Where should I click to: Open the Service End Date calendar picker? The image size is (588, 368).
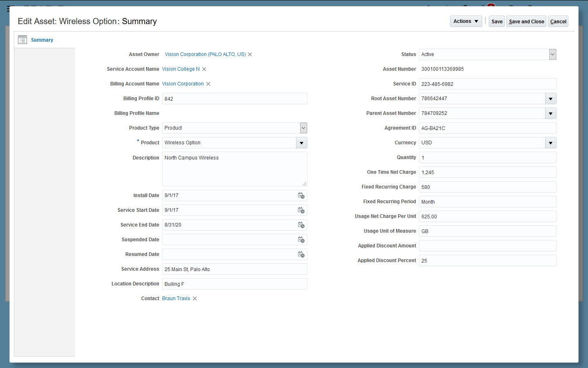(x=301, y=225)
